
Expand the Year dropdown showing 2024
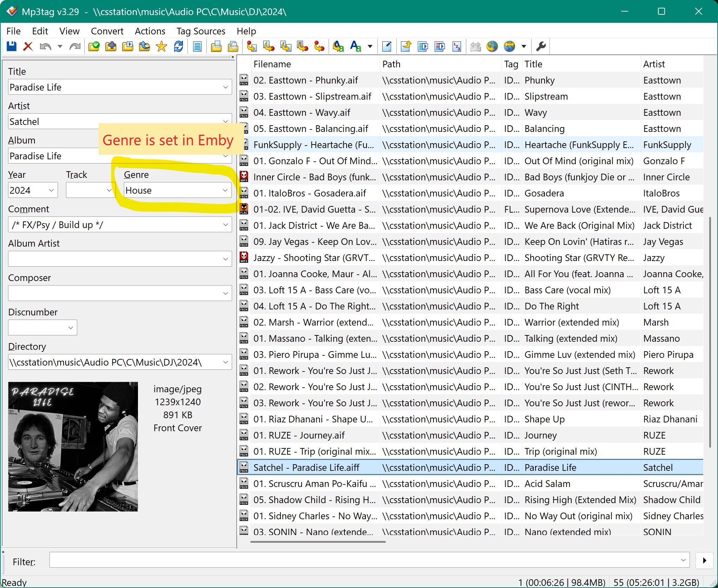pyautogui.click(x=51, y=190)
